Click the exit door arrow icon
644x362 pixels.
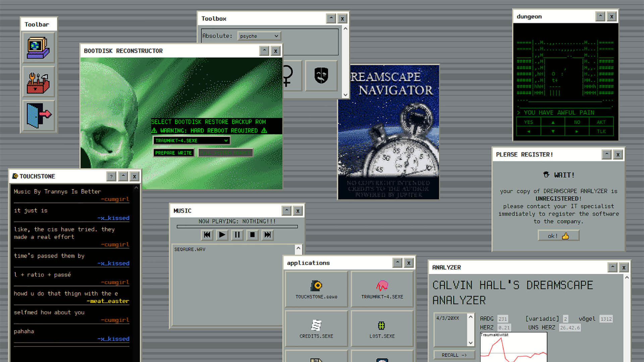pyautogui.click(x=38, y=115)
